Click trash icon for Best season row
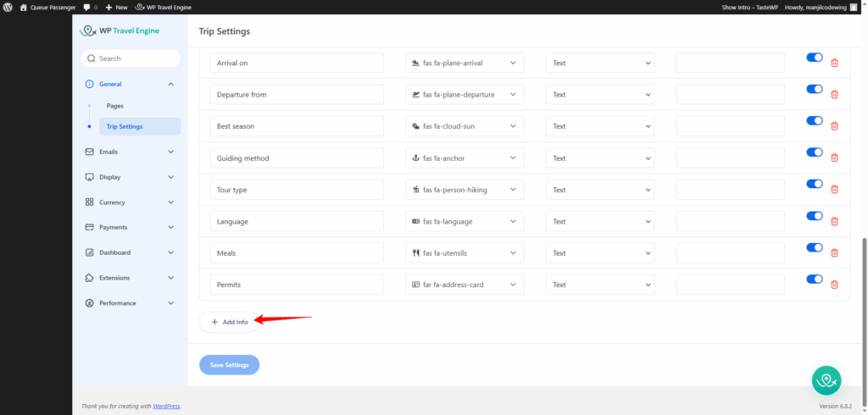Screen dimensions: 868x415 point(834,126)
